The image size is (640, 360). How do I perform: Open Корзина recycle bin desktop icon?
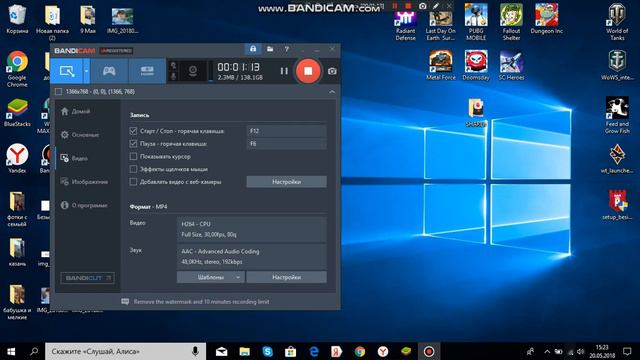point(17,19)
